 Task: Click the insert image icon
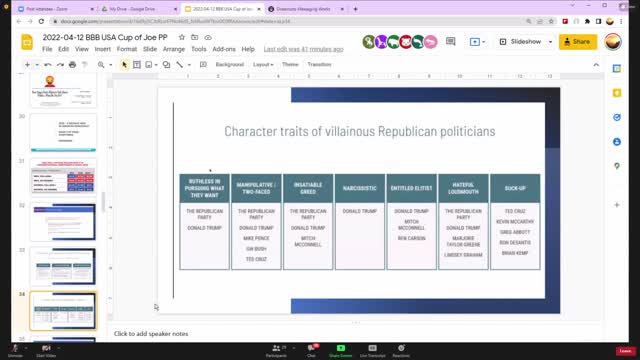149,64
